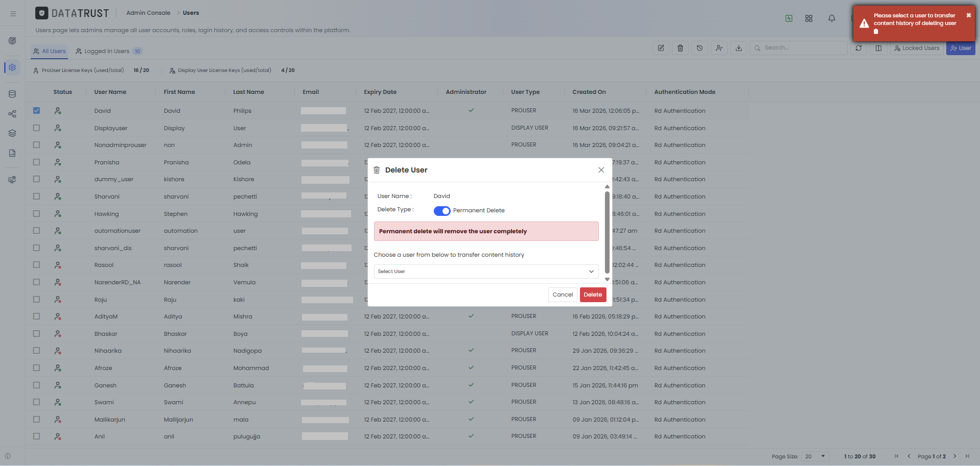The width and height of the screenshot is (980, 466).
Task: Switch to the All Users tab
Action: 50,51
